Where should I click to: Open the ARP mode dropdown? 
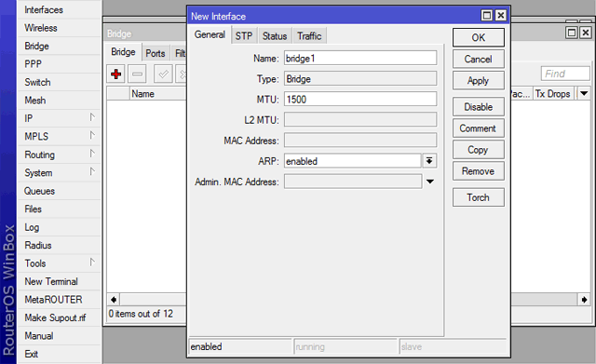429,161
